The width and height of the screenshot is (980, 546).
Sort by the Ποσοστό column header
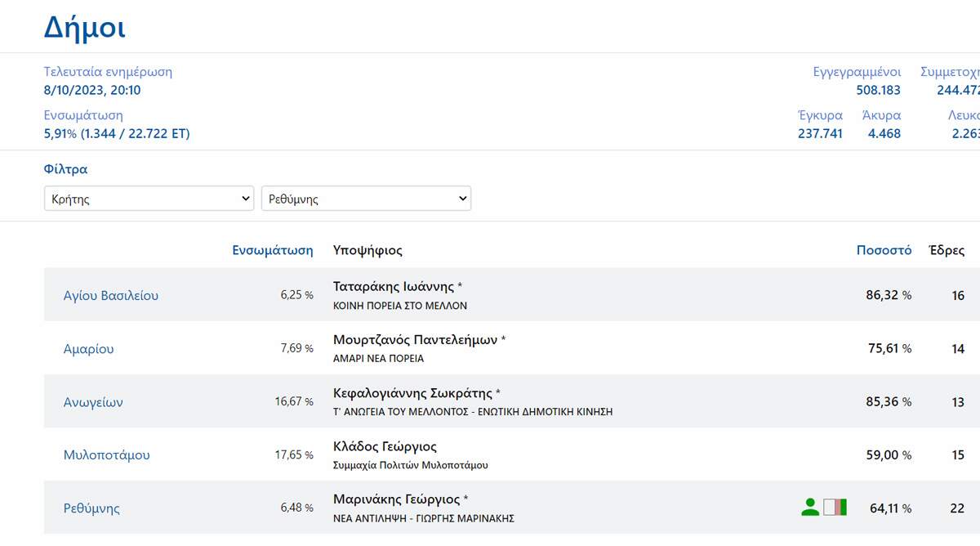[x=884, y=250]
